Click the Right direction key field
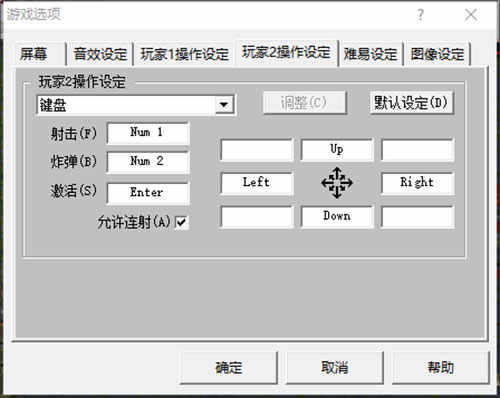This screenshot has height=398, width=500. (x=417, y=183)
